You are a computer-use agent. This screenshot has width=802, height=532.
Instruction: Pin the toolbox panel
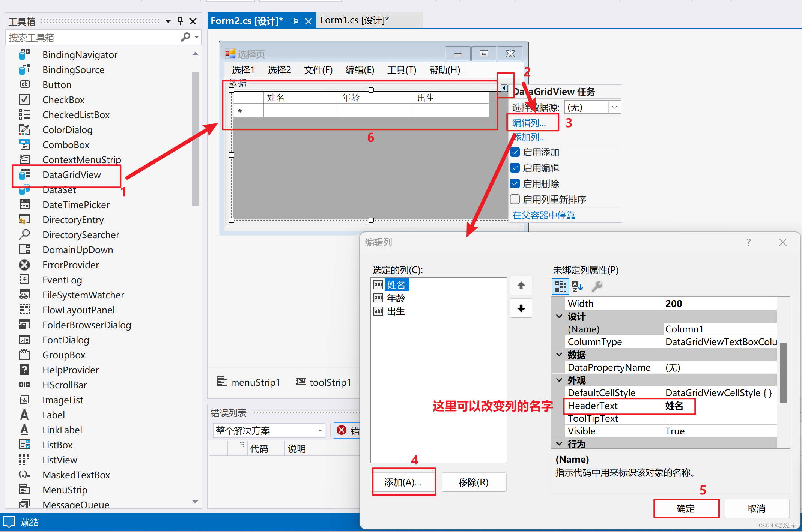180,21
